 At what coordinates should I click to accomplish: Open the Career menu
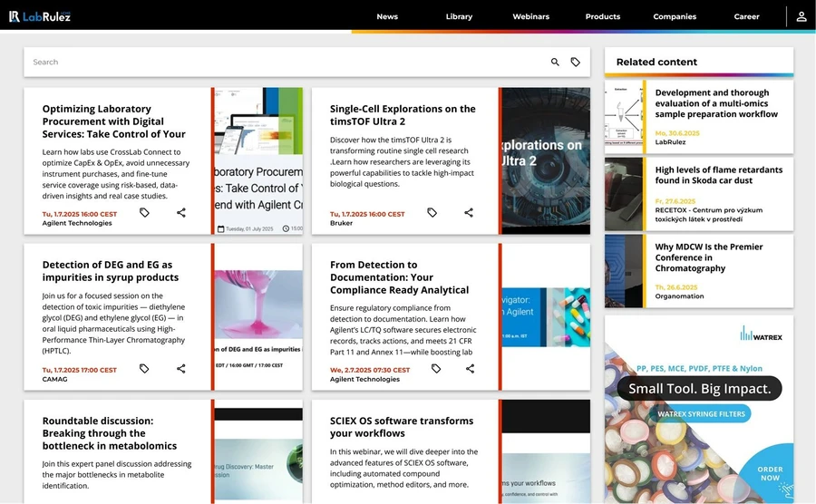click(x=746, y=16)
